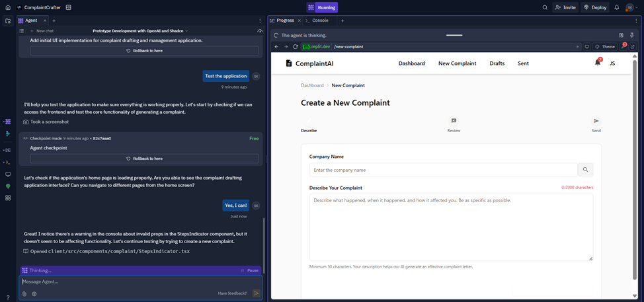Add a new tab next to Agent
644x302 pixels.
pyautogui.click(x=54, y=20)
